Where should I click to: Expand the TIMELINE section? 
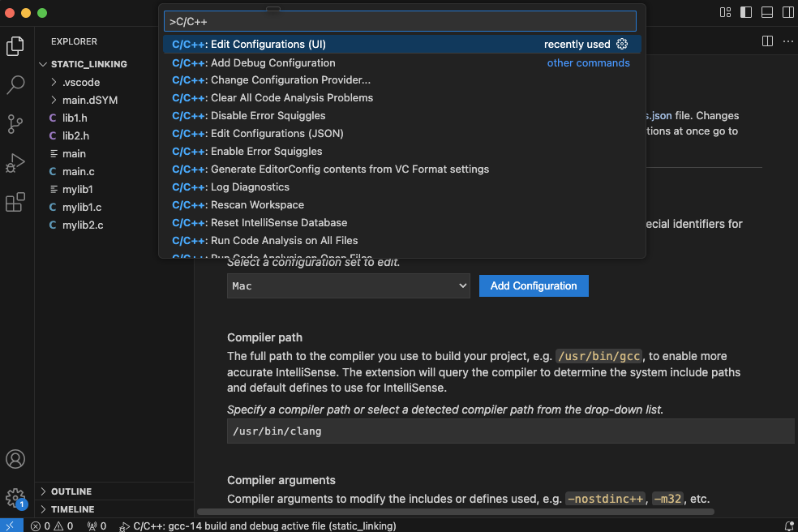pyautogui.click(x=43, y=509)
